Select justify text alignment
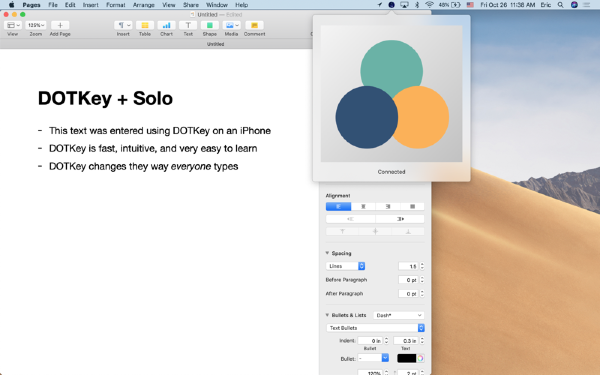The width and height of the screenshot is (600, 375). coord(412,207)
